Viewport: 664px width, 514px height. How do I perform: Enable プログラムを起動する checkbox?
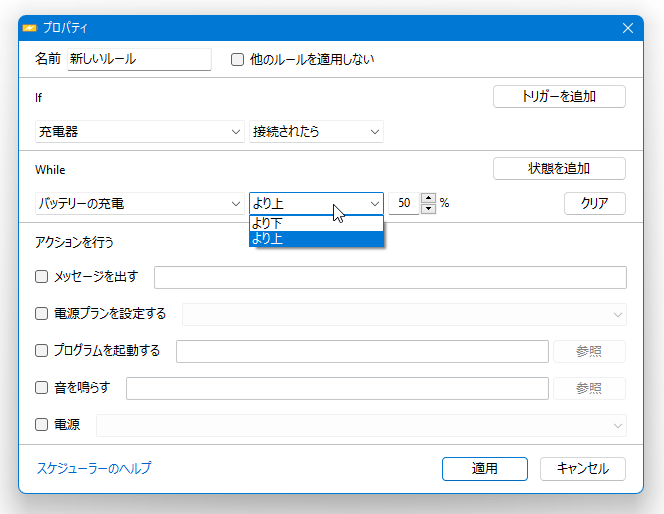(x=42, y=351)
